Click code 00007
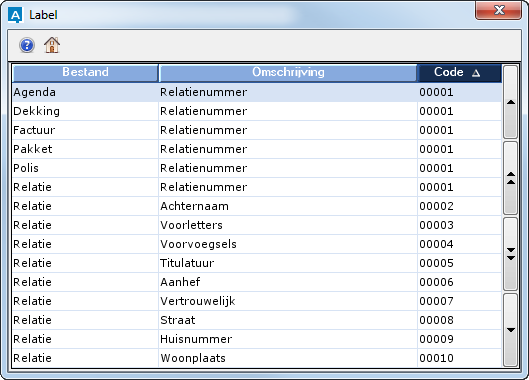The height and width of the screenshot is (380, 529). point(436,301)
